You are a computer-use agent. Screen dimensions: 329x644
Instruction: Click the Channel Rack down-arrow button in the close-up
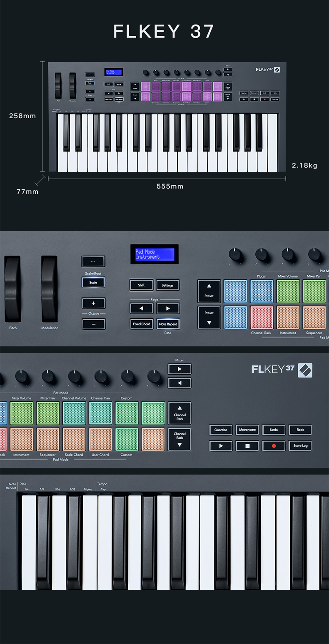[x=179, y=439]
